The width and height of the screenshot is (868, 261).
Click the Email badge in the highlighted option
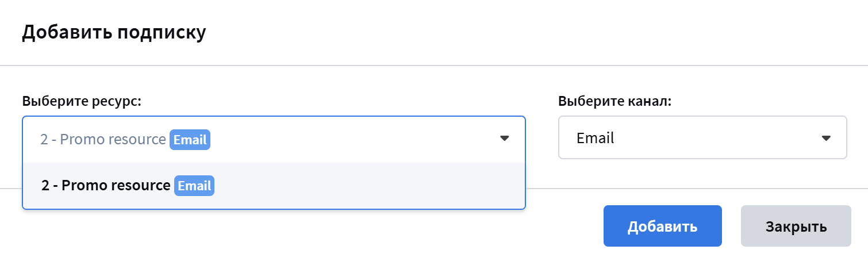click(x=194, y=186)
